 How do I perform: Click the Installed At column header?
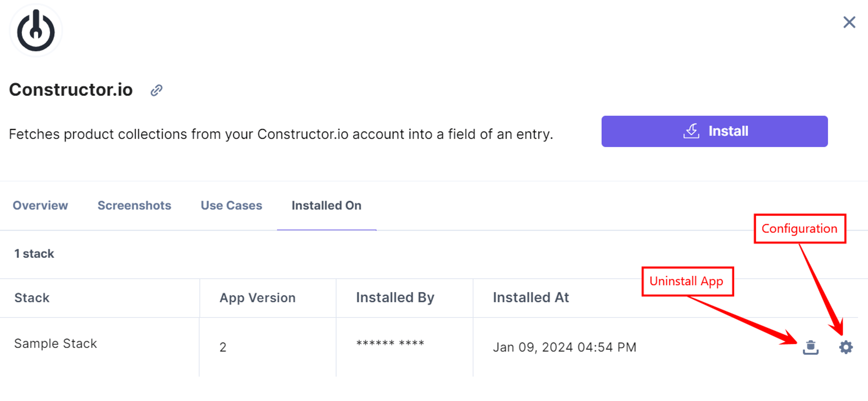click(x=531, y=297)
